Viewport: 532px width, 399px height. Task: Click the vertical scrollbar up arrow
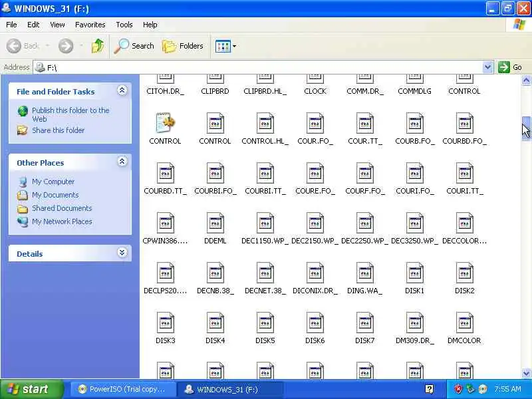[526, 80]
